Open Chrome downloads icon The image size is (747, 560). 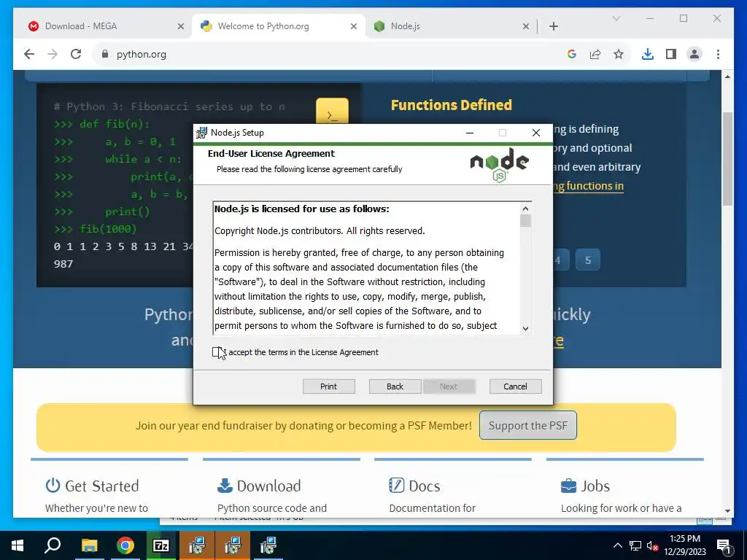(x=648, y=54)
